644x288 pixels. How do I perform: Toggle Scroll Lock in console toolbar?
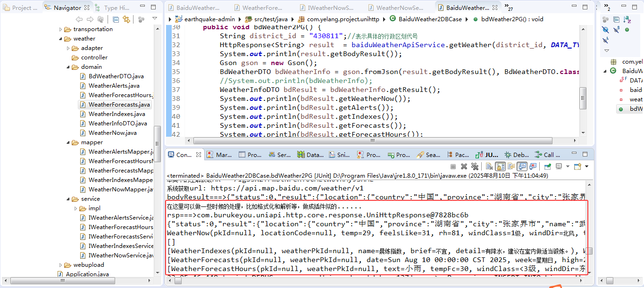tap(500, 166)
